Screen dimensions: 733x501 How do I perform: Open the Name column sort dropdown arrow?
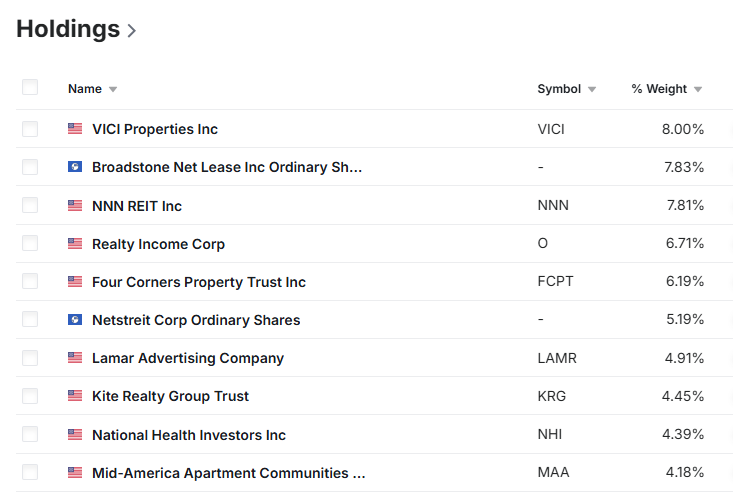point(113,89)
